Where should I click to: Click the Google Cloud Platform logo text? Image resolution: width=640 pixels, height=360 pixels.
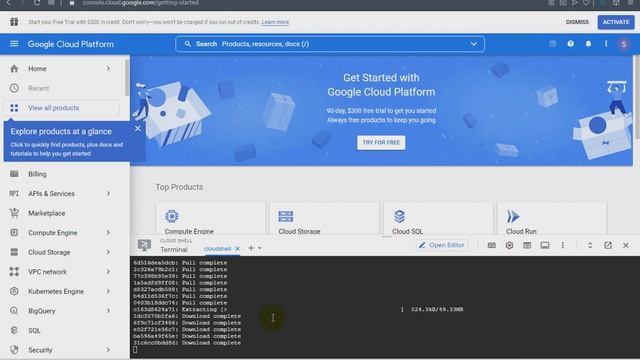[71, 44]
